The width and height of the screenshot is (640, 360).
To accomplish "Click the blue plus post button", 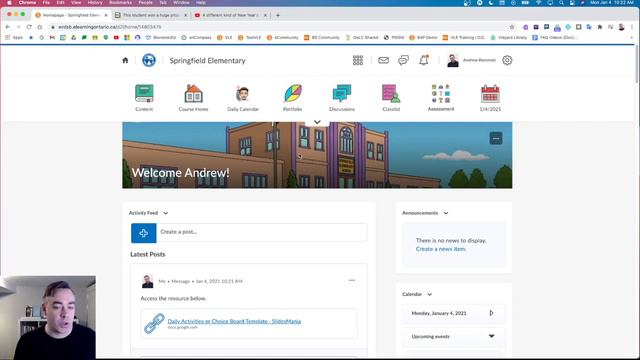I will coord(144,233).
